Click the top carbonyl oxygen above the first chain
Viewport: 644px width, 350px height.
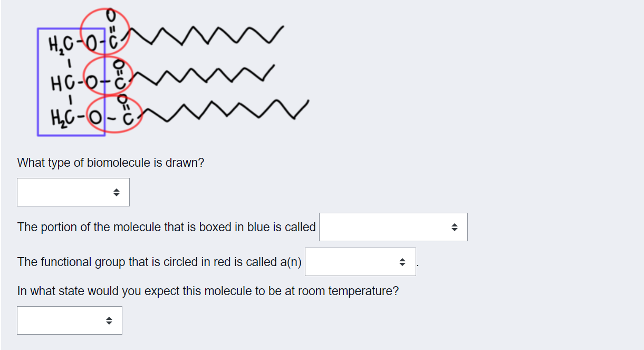(110, 14)
